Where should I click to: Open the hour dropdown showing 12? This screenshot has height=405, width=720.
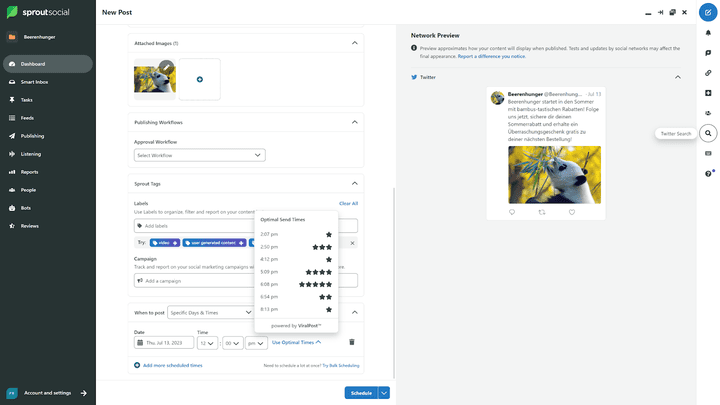click(207, 343)
